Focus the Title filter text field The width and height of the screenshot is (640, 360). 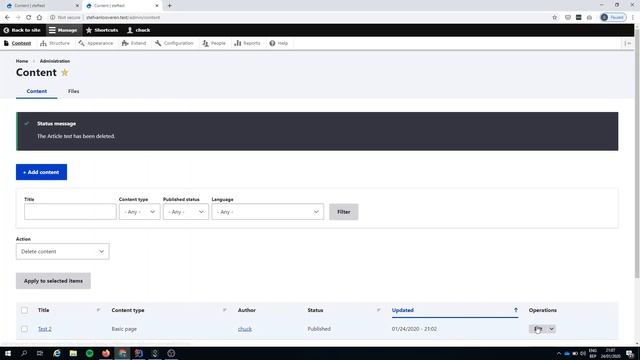click(70, 212)
